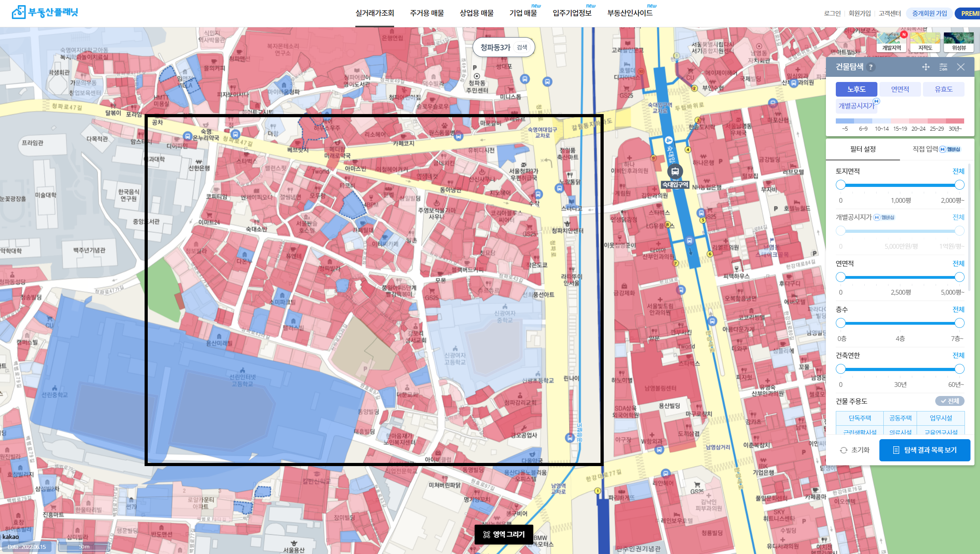Select the 연면적 display mode

[900, 89]
